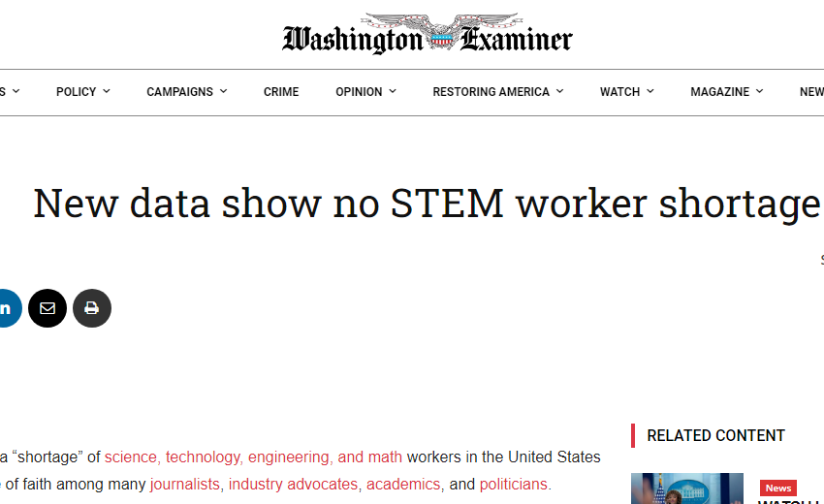The height and width of the screenshot is (504, 824).
Task: Open the science link in article
Action: [132, 457]
